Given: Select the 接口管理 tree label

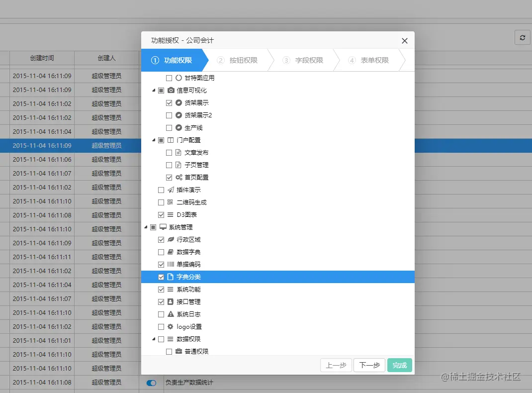Looking at the screenshot, I should coord(188,301).
